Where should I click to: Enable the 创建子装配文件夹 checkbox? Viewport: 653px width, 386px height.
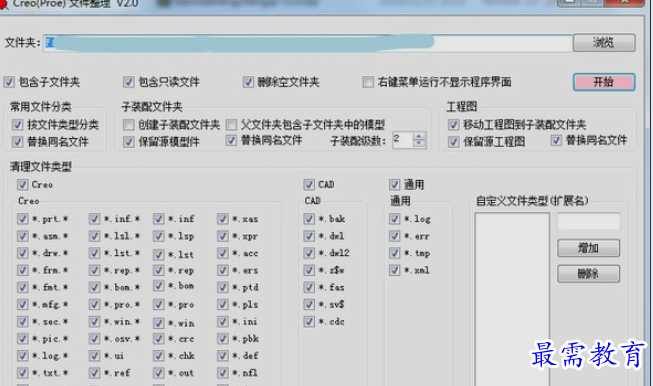click(129, 125)
